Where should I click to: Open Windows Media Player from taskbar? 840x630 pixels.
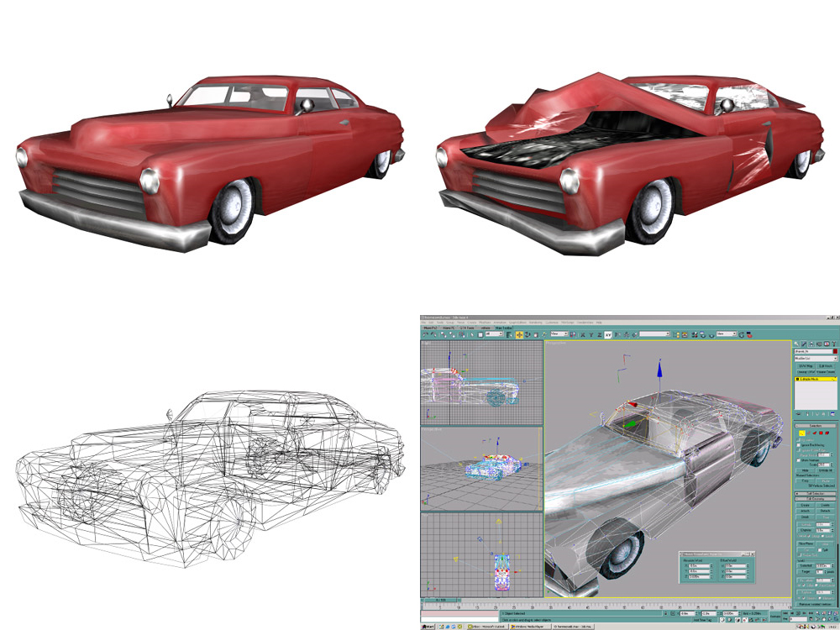[528, 627]
